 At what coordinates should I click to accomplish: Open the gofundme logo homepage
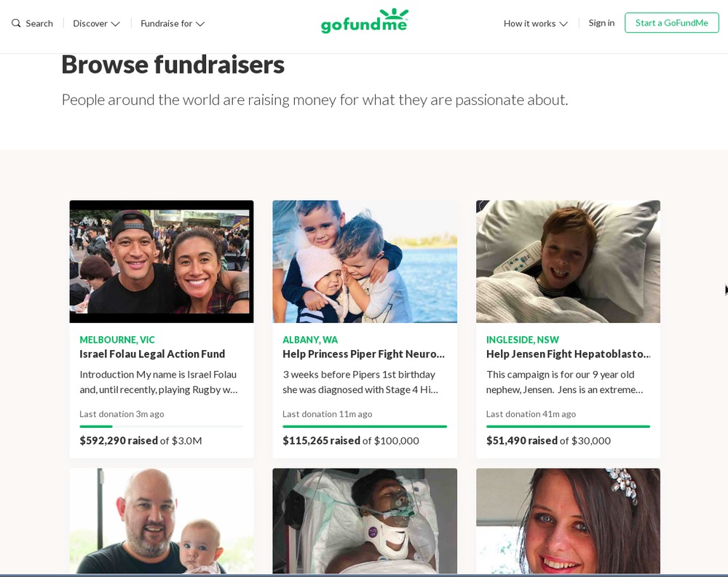(365, 21)
